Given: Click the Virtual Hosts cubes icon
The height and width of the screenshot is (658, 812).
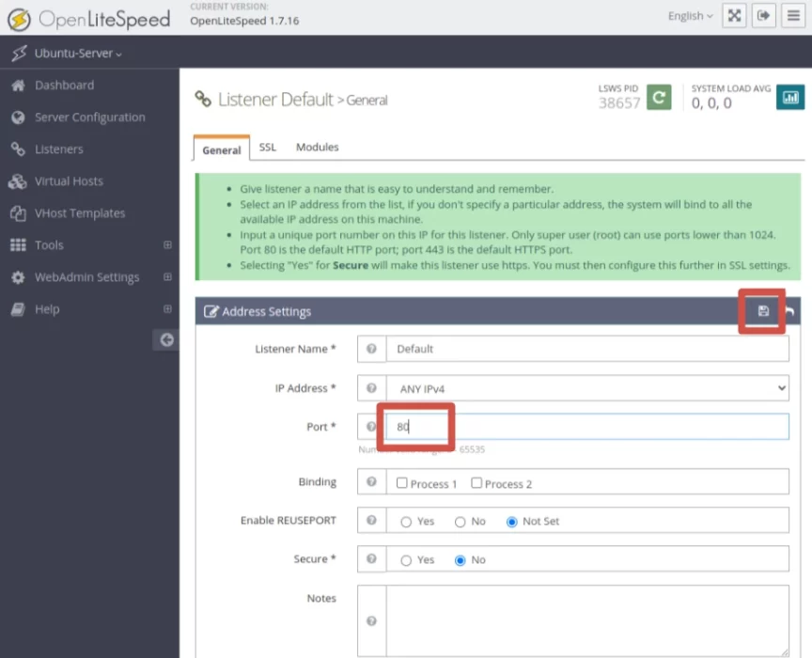Looking at the screenshot, I should point(18,181).
